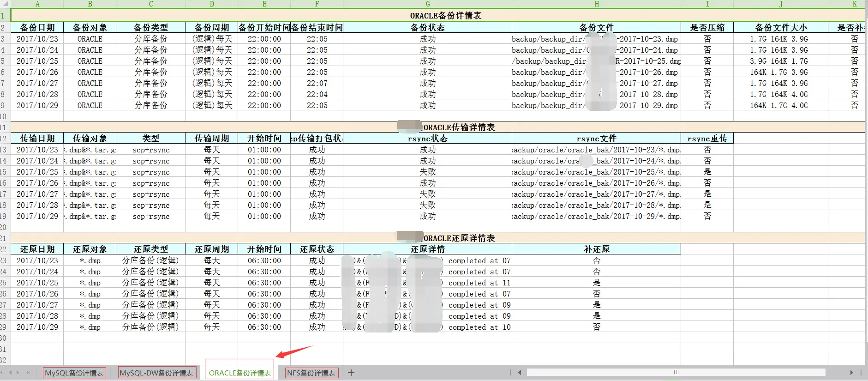Click backup file cell ending 2017-10-26.dmp

pyautogui.click(x=597, y=72)
